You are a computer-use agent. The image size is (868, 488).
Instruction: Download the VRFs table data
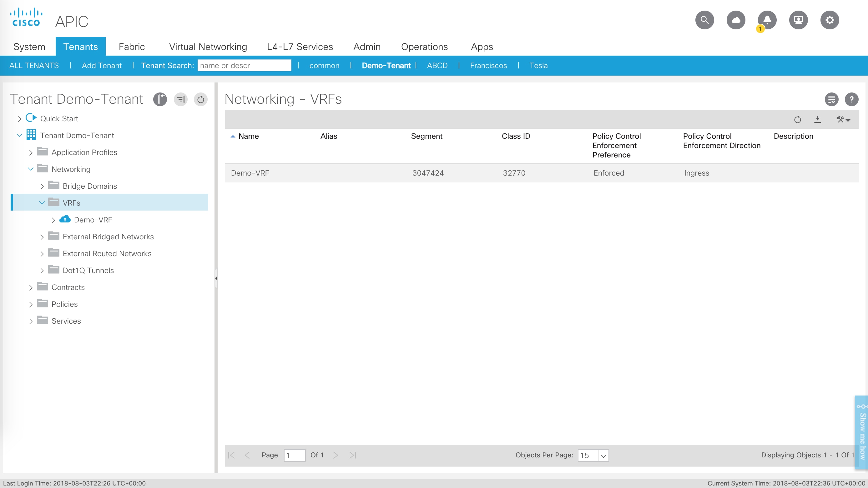click(x=817, y=120)
